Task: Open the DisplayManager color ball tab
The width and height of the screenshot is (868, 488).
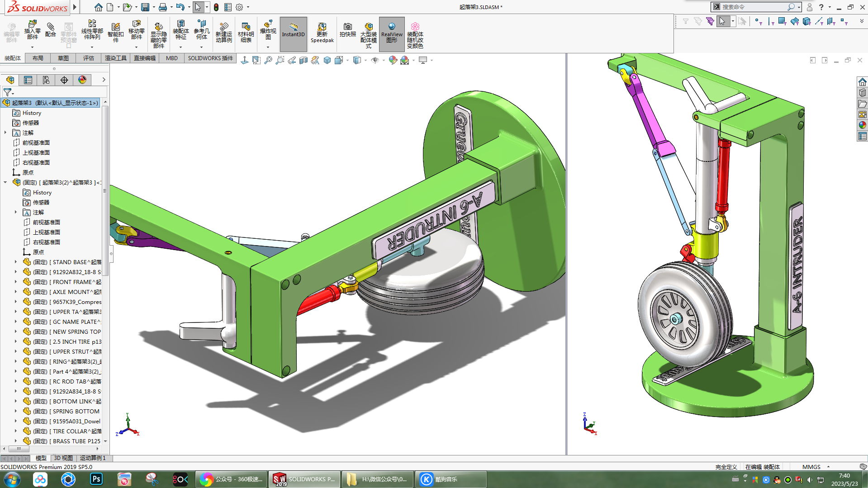Action: [82, 80]
